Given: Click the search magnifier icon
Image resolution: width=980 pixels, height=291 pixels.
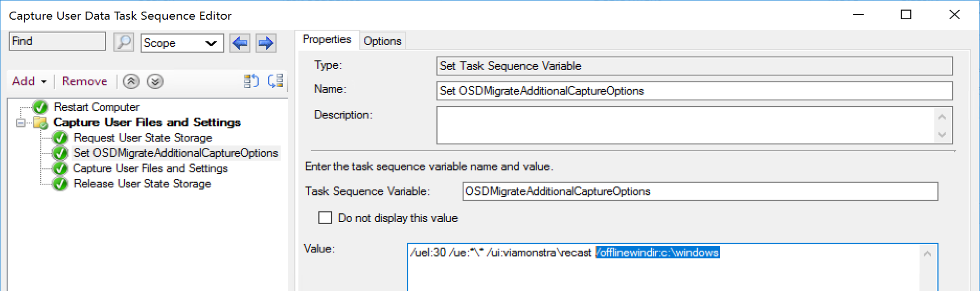Looking at the screenshot, I should click(x=124, y=42).
